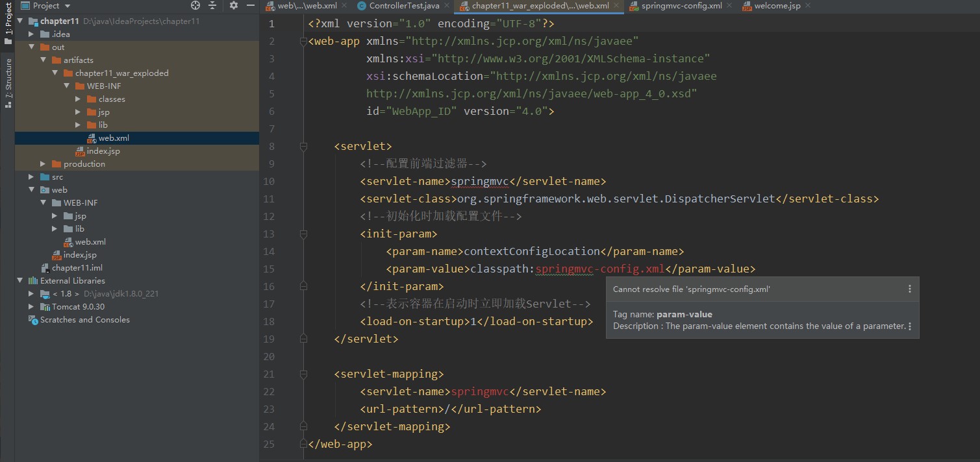Click the url-pattern line in the editor
The width and height of the screenshot is (980, 462).
[451, 409]
